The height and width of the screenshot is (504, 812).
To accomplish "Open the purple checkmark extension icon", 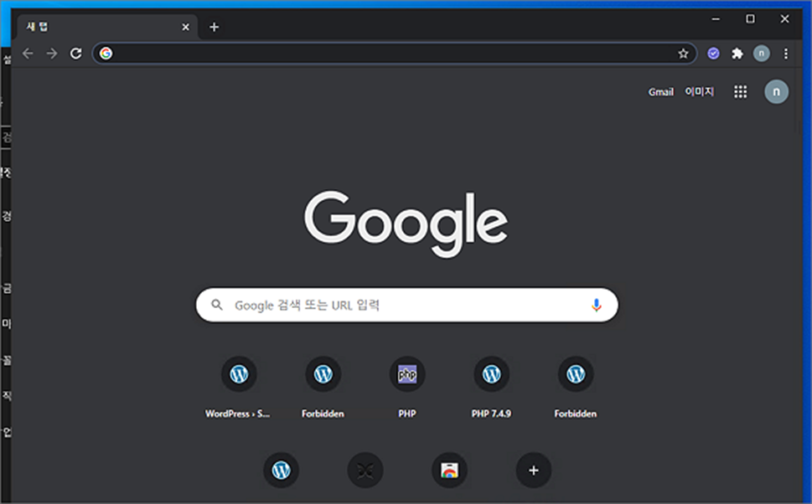I will point(714,54).
